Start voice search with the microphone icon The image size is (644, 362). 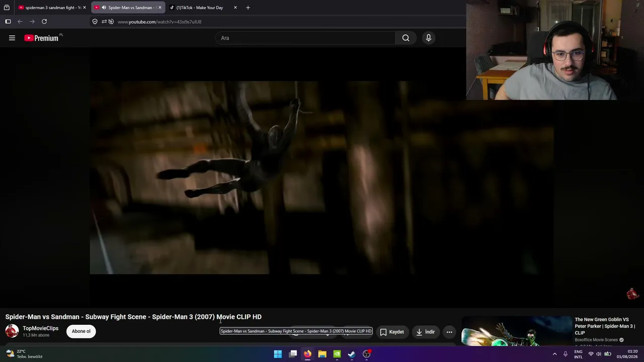[x=429, y=38]
